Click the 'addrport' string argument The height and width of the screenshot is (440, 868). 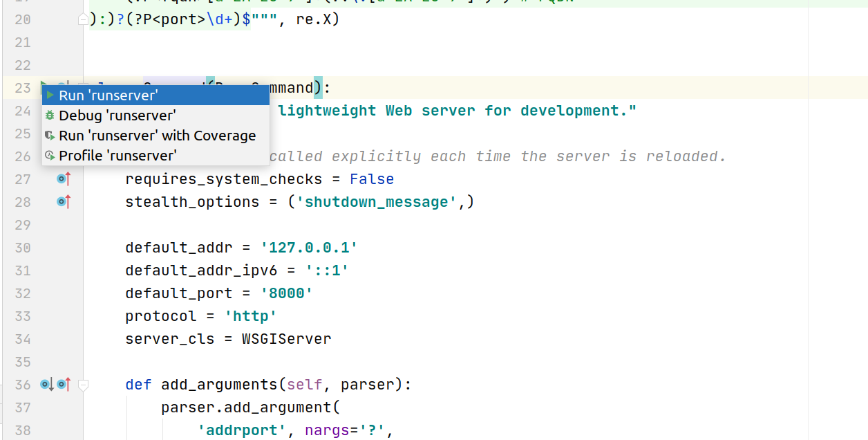(241, 430)
